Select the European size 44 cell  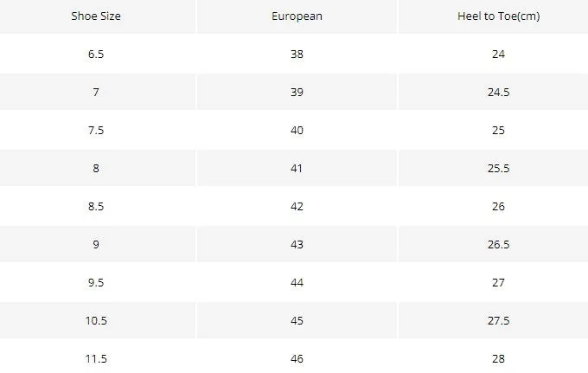coord(297,283)
